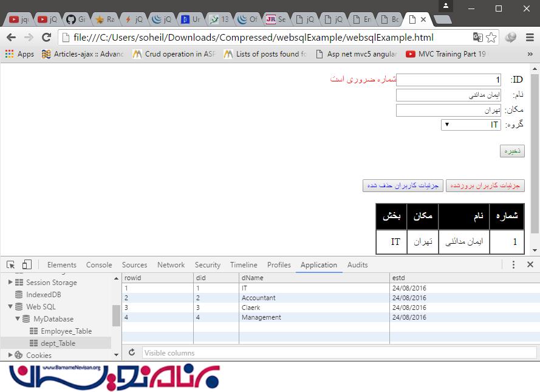Open the Console DevTools tab
This screenshot has width=540, height=392.
[99, 264]
